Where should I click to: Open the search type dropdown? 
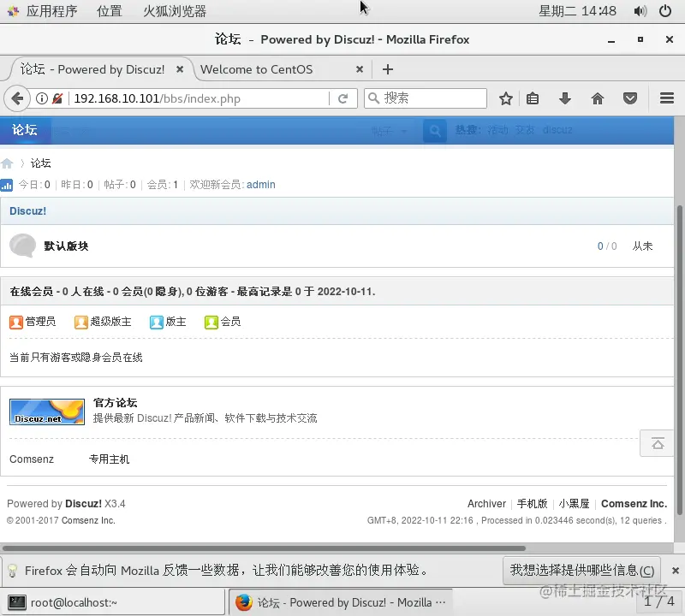(390, 131)
